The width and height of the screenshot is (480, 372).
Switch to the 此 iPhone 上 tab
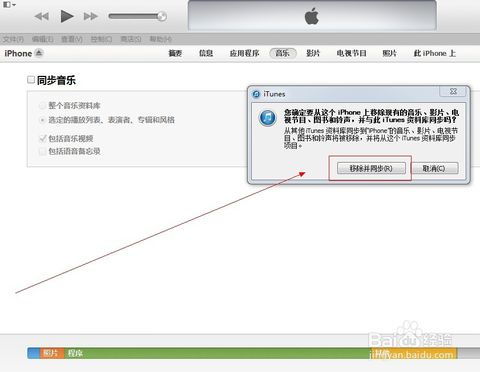(434, 53)
